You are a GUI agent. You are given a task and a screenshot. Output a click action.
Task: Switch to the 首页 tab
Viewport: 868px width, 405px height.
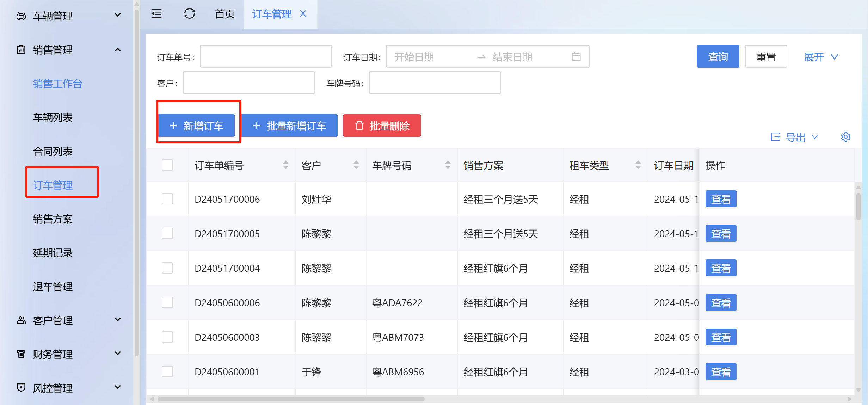(x=224, y=14)
